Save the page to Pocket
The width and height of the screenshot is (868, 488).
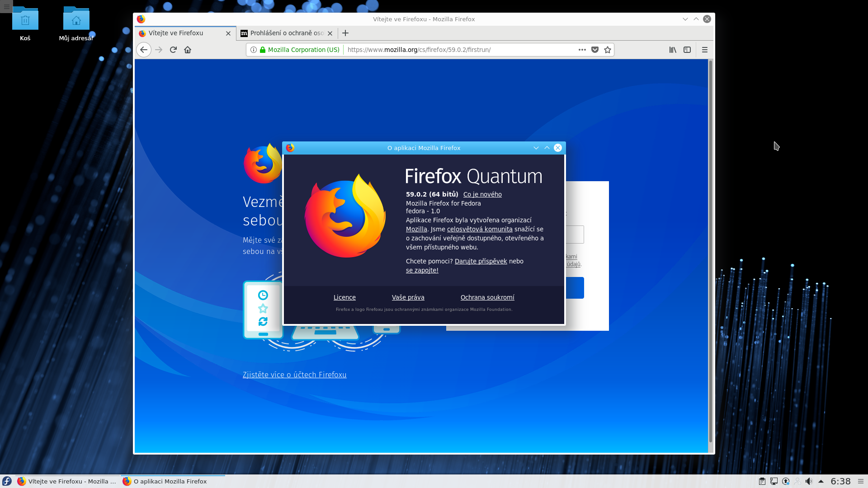coord(595,50)
